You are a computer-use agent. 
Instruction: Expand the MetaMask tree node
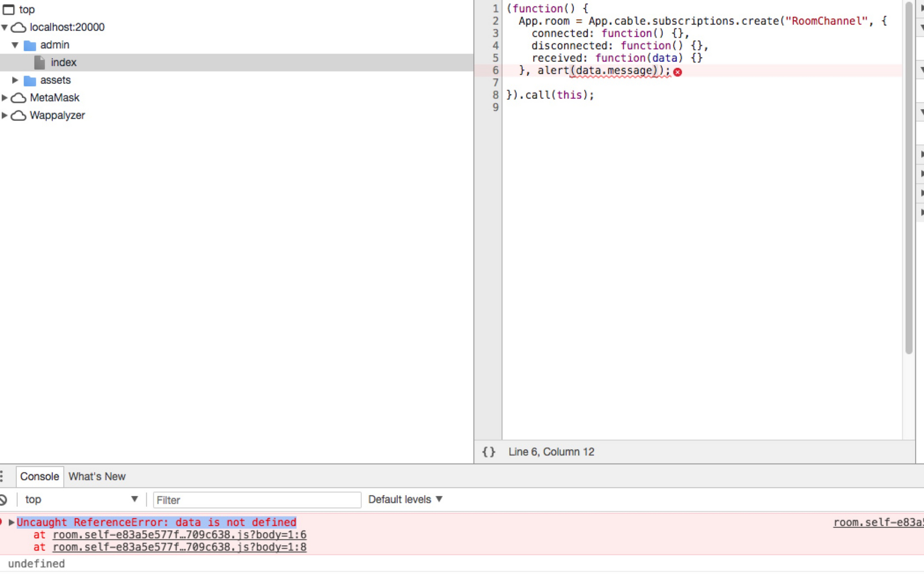pyautogui.click(x=5, y=98)
